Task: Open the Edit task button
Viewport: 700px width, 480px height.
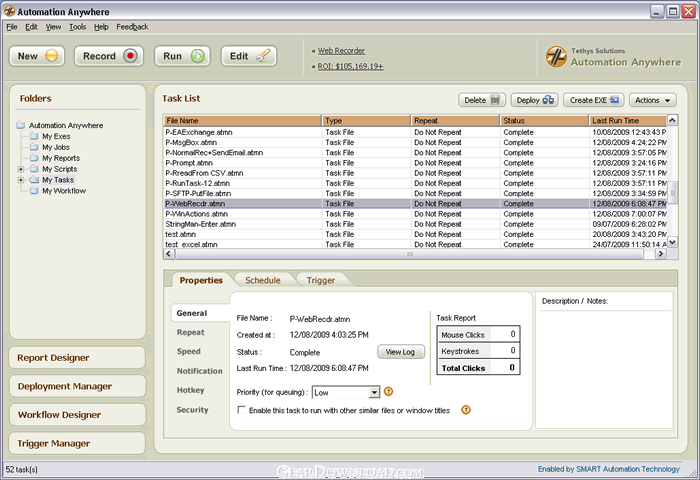Action: 249,56
